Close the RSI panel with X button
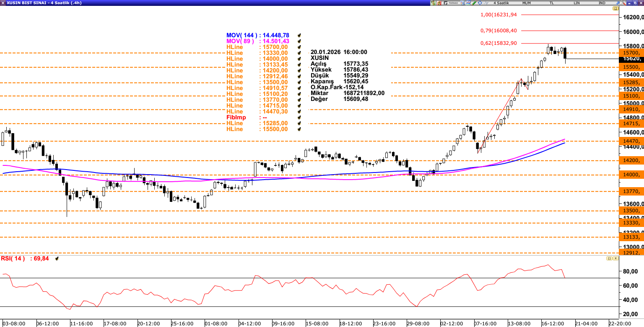The width and height of the screenshot is (644, 327). coord(615,259)
